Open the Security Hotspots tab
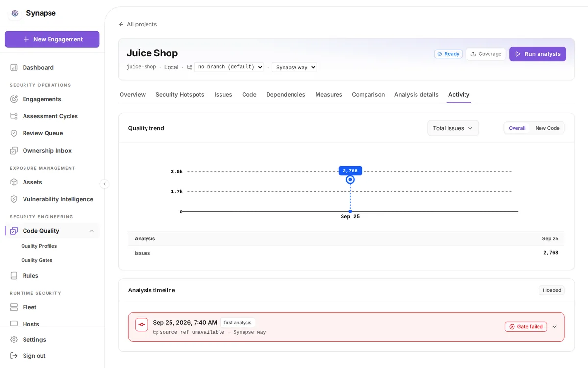This screenshot has height=368, width=588. (x=180, y=94)
